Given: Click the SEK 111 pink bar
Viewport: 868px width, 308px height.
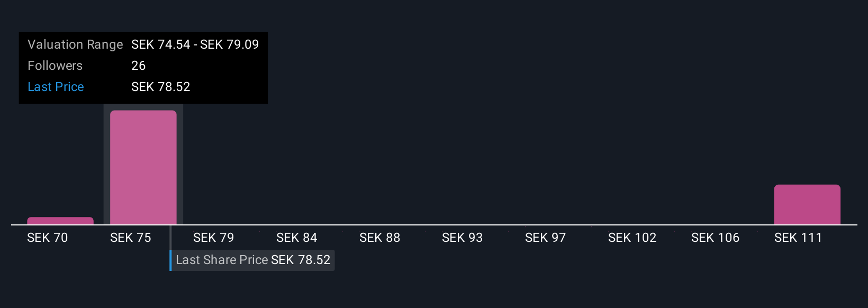Looking at the screenshot, I should (807, 204).
